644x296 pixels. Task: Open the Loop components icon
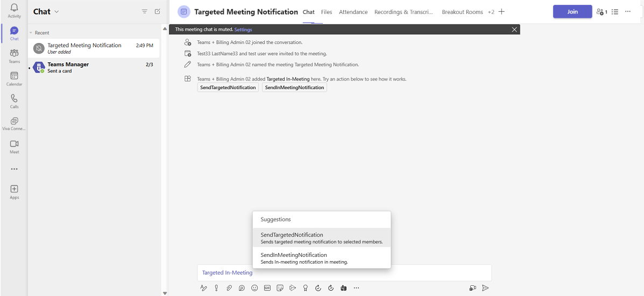click(242, 288)
